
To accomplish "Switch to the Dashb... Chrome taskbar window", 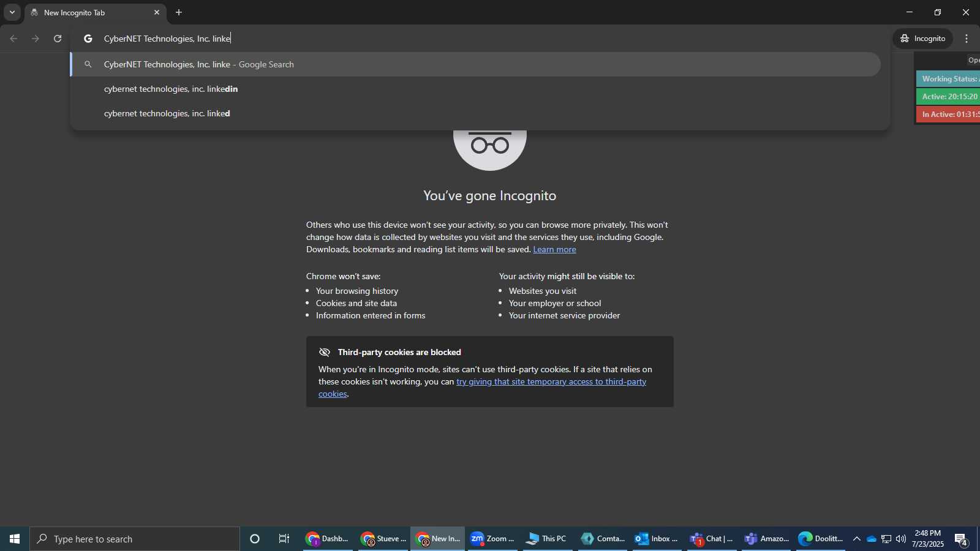I will click(328, 539).
